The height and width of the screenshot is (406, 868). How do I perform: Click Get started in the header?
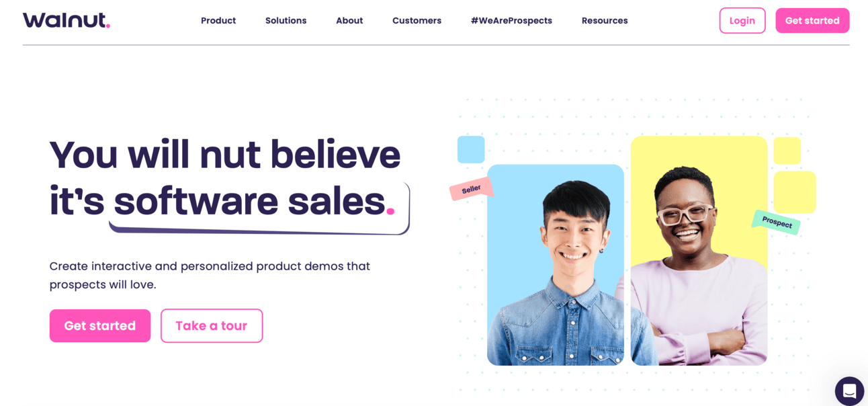pos(812,21)
